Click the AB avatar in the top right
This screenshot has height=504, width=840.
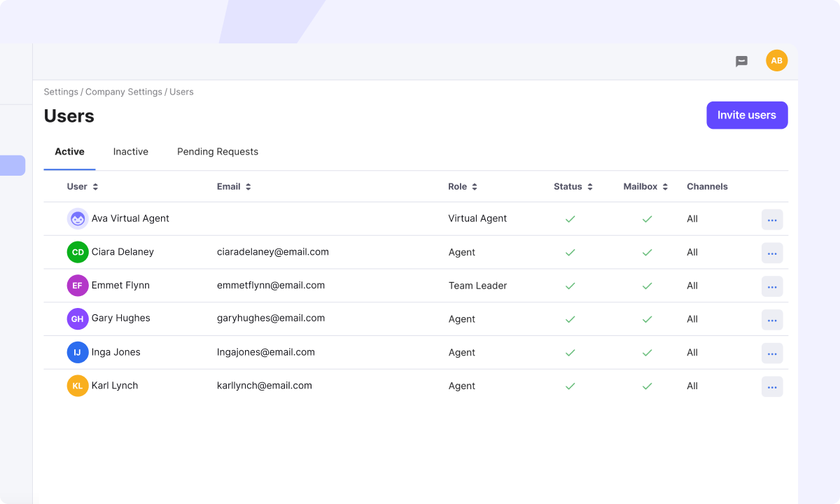tap(776, 60)
